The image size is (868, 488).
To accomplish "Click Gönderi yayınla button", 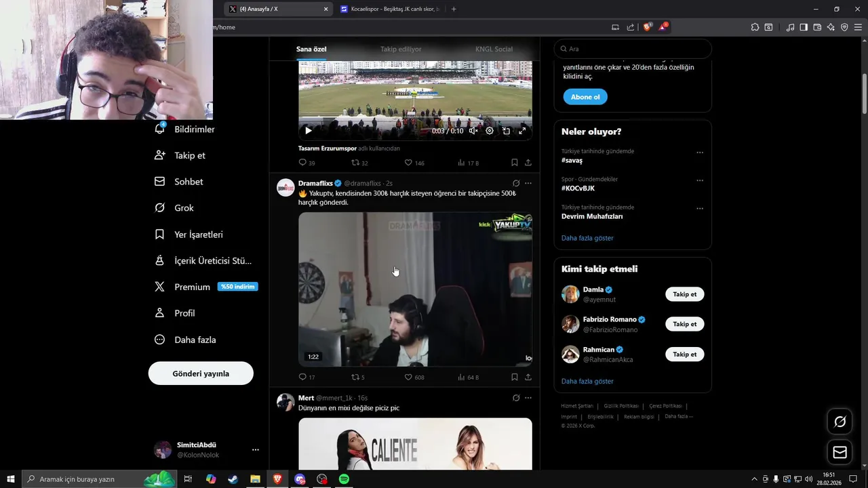I will (x=201, y=373).
